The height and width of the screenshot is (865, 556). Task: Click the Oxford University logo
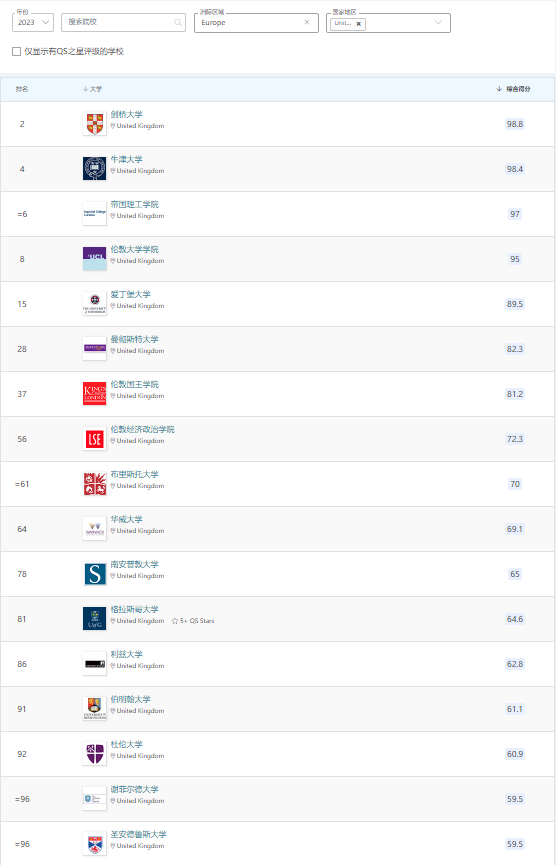click(x=94, y=169)
